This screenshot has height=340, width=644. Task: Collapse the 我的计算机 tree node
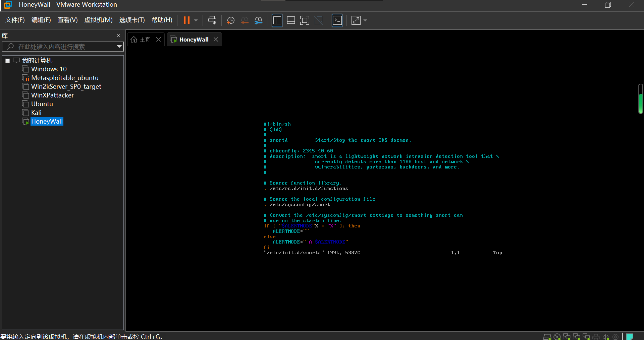coord(7,61)
